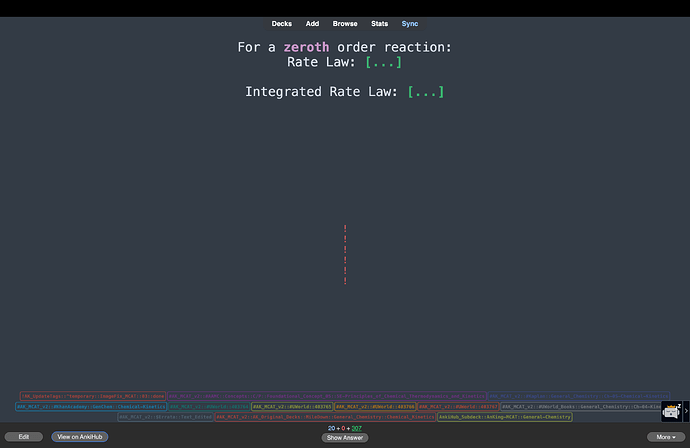Viewport: 690px width, 448px height.
Task: Open the More dropdown menu
Action: (x=666, y=437)
